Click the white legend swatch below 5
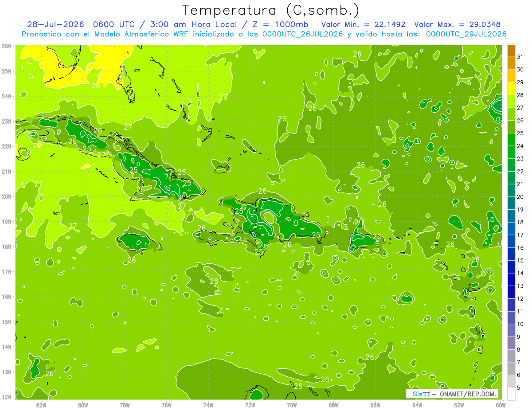The height and width of the screenshot is (411, 532). (x=512, y=394)
